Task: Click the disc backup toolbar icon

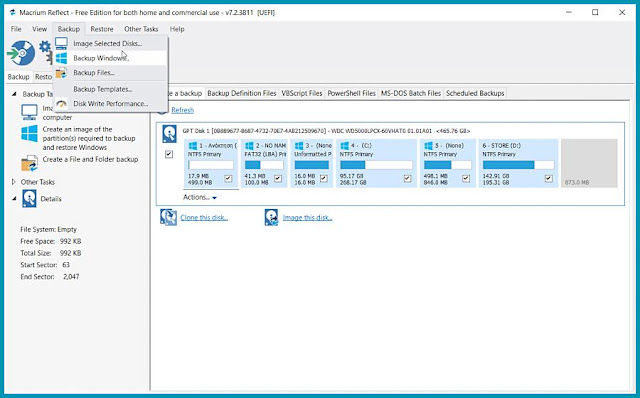Action: pyautogui.click(x=22, y=53)
